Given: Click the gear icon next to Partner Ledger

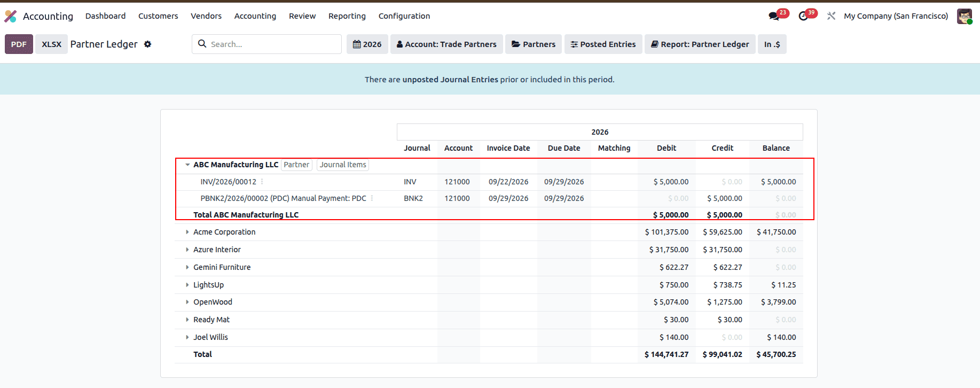Looking at the screenshot, I should click(x=148, y=44).
